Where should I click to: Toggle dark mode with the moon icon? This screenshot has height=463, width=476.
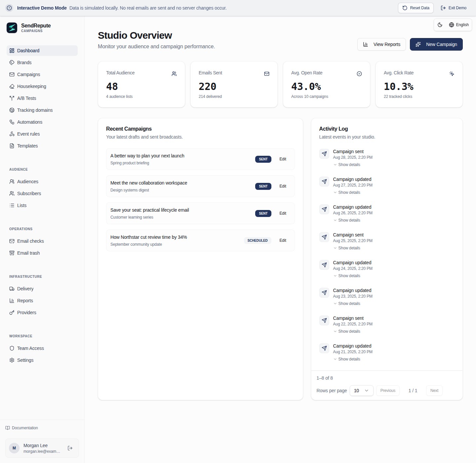[x=440, y=25]
